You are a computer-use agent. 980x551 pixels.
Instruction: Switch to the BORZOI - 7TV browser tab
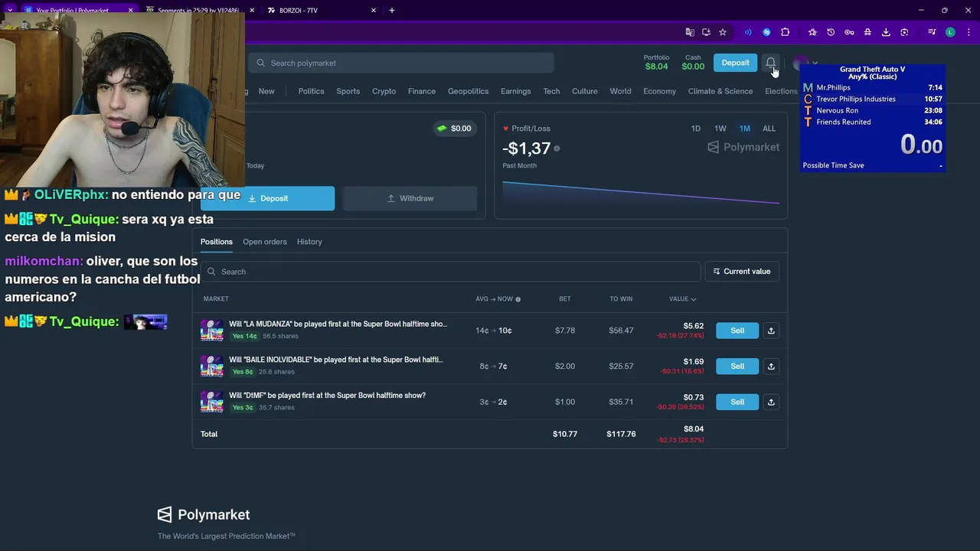tap(322, 10)
